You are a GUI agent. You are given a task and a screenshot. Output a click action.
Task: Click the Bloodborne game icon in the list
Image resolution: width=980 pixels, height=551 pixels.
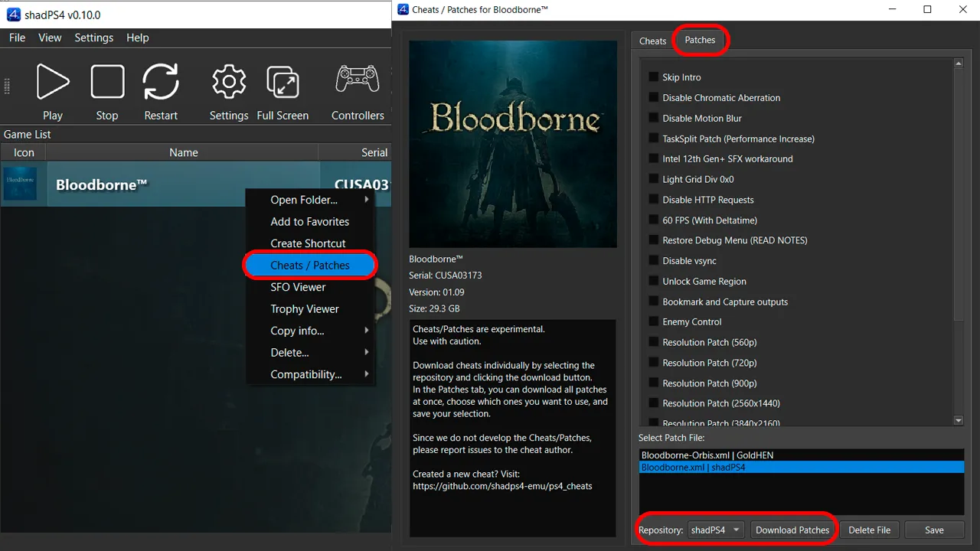point(21,184)
